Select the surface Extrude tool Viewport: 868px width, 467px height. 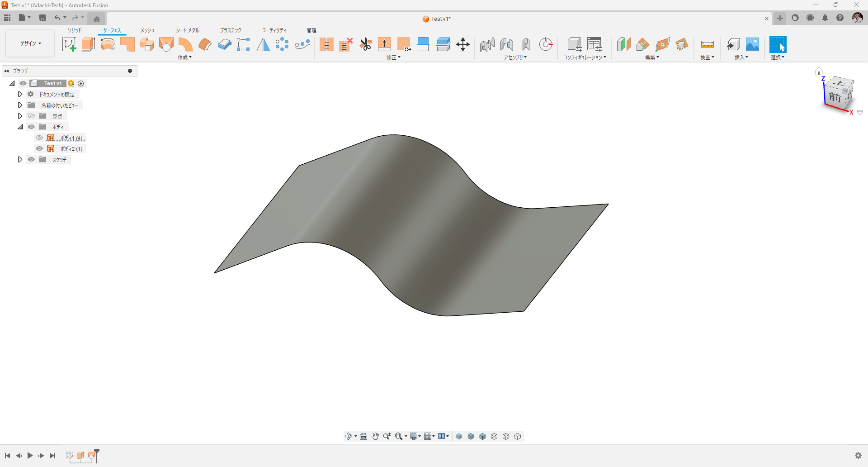[88, 44]
